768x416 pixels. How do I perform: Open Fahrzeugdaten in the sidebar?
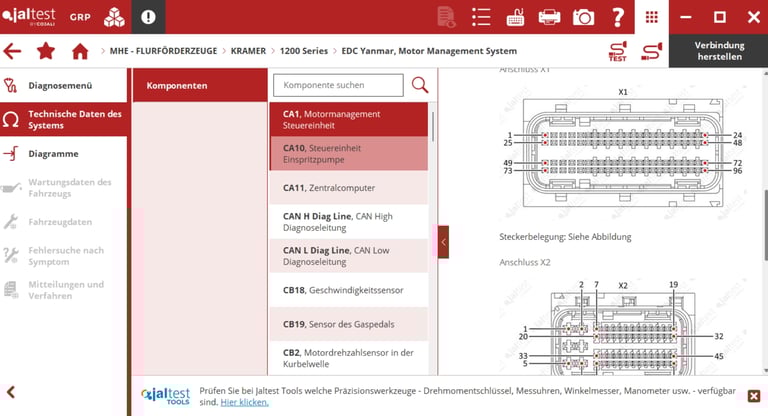[64, 221]
